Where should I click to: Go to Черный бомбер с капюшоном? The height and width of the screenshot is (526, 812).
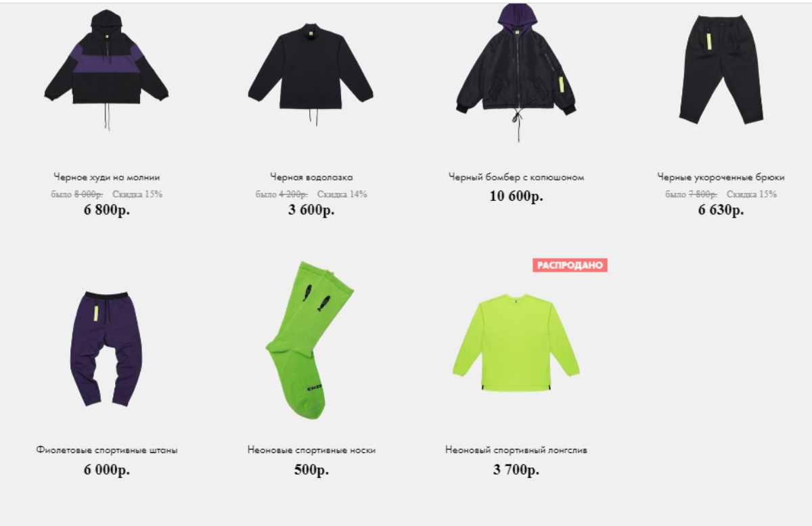516,177
